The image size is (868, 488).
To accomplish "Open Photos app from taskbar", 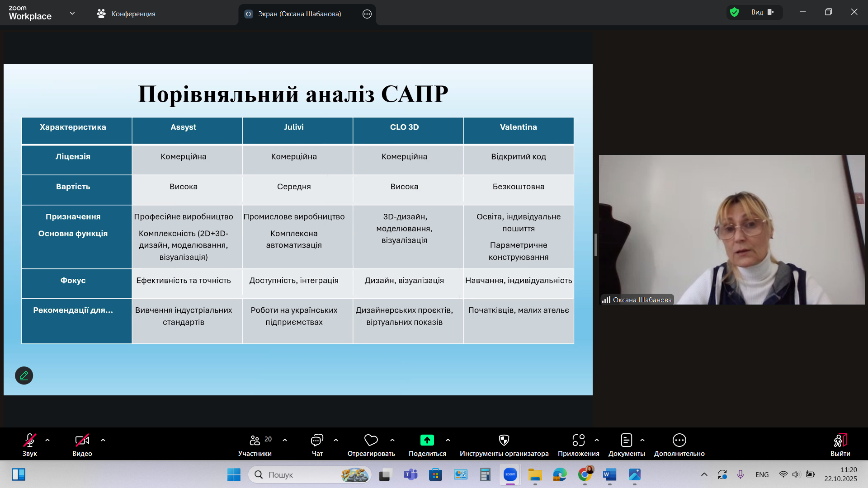I will (635, 474).
